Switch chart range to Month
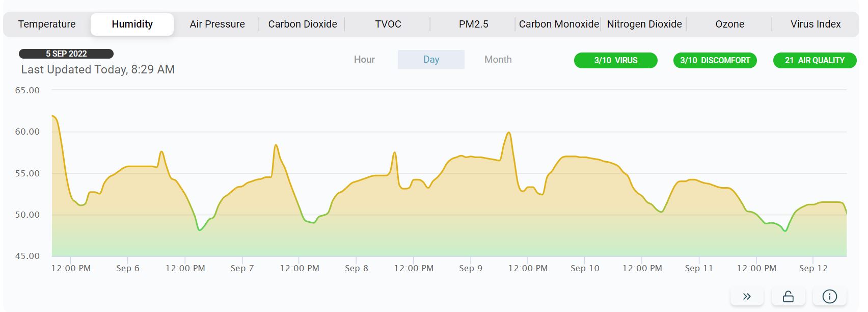The width and height of the screenshot is (868, 312). tap(498, 60)
